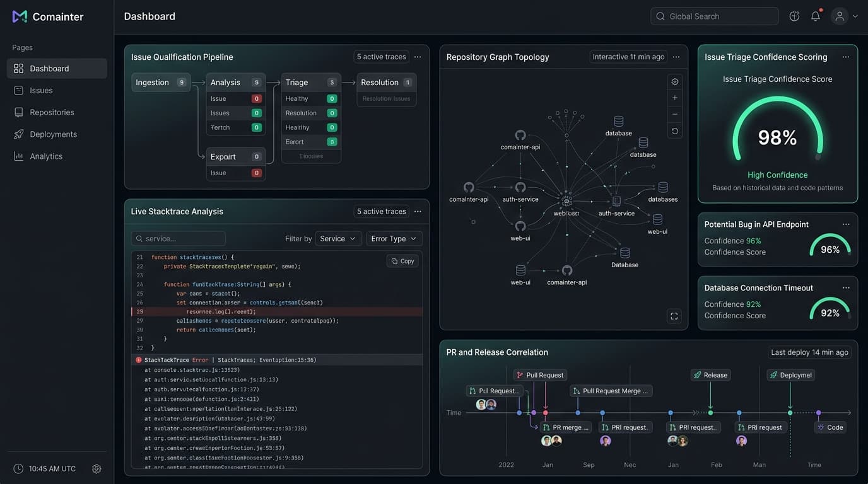Screen dimensions: 868x484
Task: Click the Code timeline tag
Action: tap(830, 427)
